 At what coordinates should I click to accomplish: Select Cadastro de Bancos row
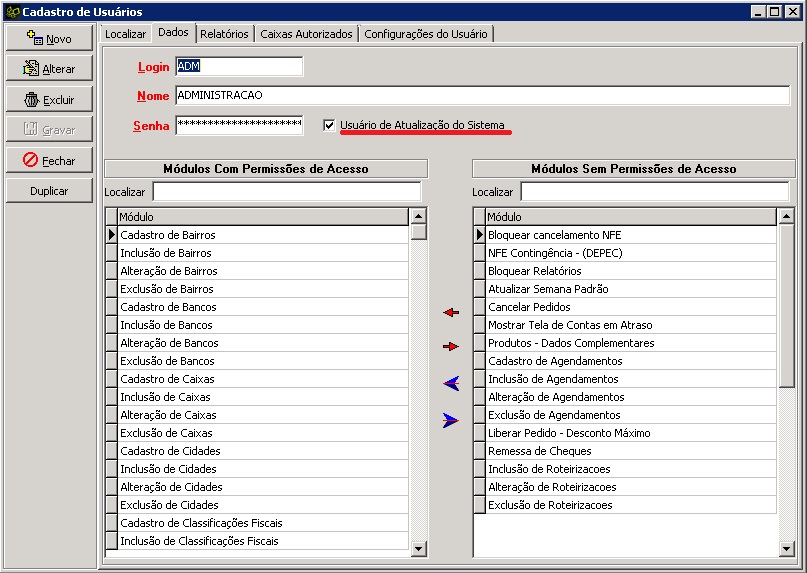point(262,307)
